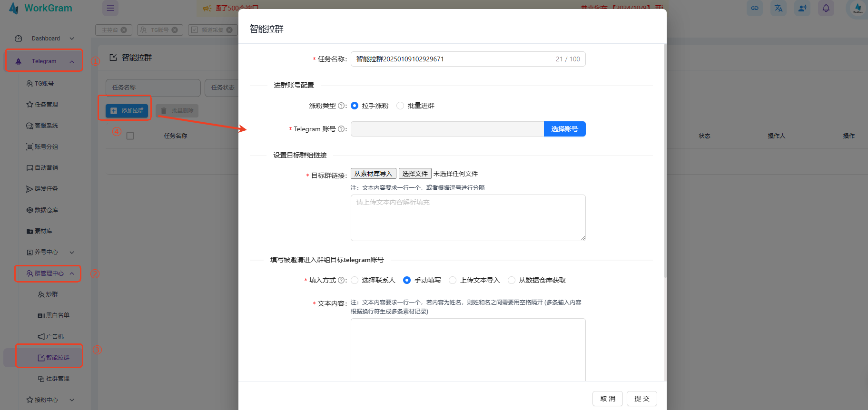Click the Telegram rocket icon in sidebar

click(19, 61)
